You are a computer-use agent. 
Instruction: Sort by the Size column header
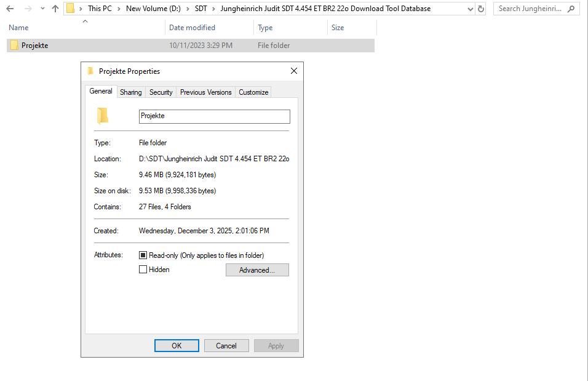338,28
